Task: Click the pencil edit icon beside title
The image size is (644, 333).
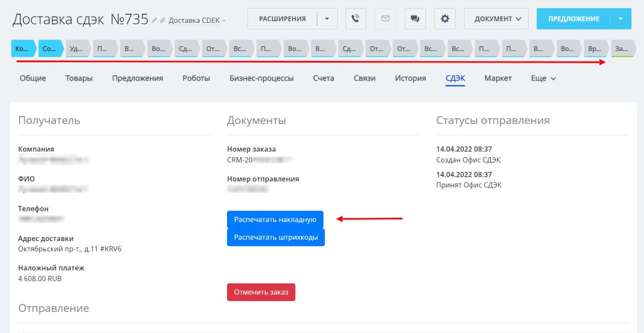Action: (154, 20)
